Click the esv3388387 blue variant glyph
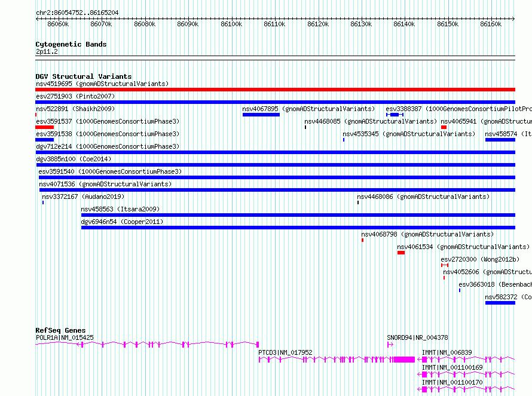532x396 pixels. click(x=395, y=115)
